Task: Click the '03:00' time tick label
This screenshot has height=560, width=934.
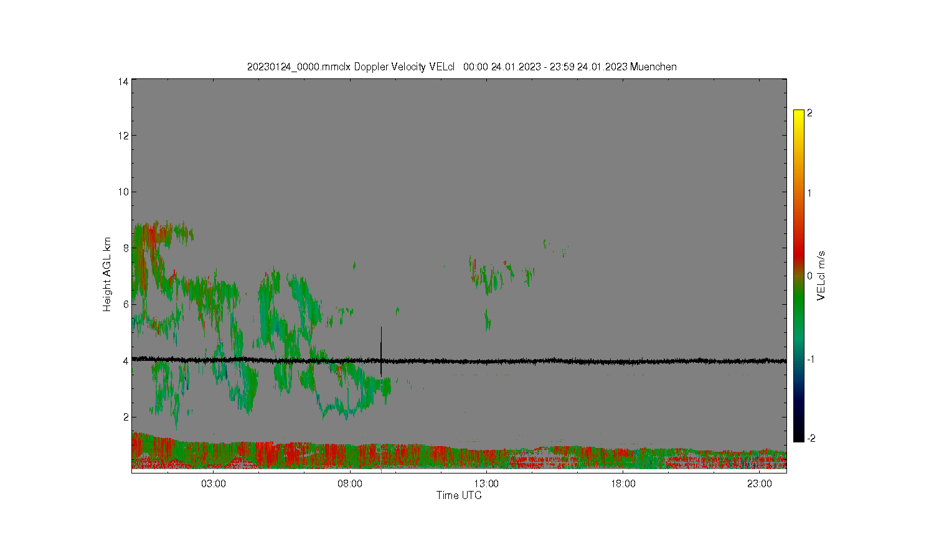Action: 214,484
